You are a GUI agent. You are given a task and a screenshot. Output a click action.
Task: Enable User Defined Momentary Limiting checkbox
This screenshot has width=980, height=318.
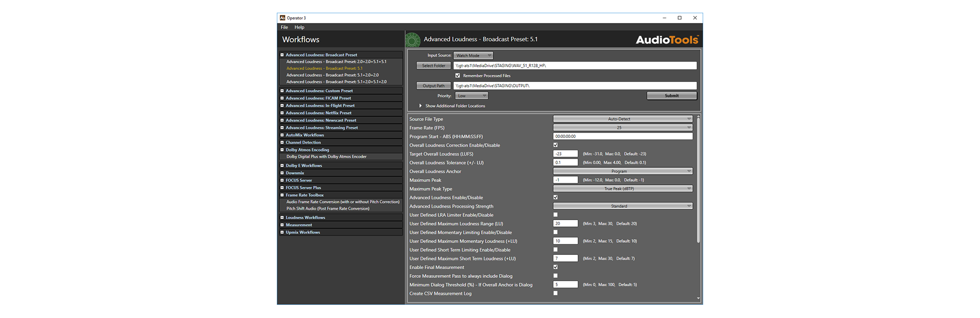pos(556,232)
